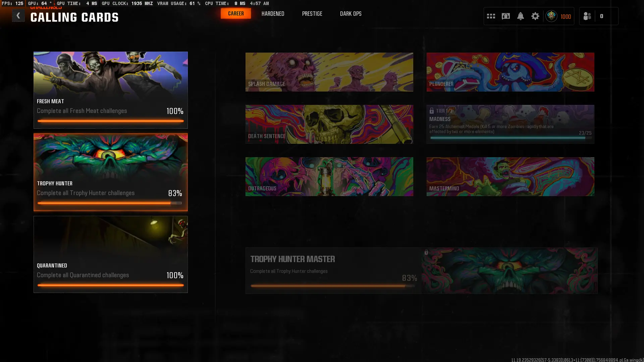Image resolution: width=644 pixels, height=362 pixels.
Task: Open the settings gear icon
Action: point(535,16)
